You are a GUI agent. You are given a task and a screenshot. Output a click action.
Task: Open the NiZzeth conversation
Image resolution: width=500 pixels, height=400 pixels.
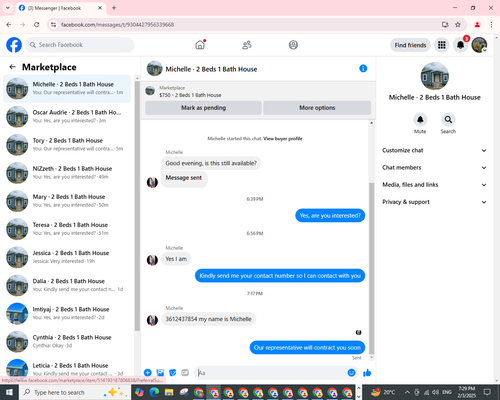(x=67, y=173)
